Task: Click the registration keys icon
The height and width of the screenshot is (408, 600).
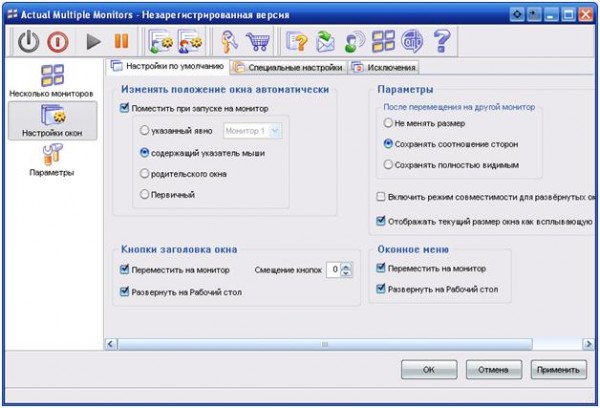Action: point(230,41)
